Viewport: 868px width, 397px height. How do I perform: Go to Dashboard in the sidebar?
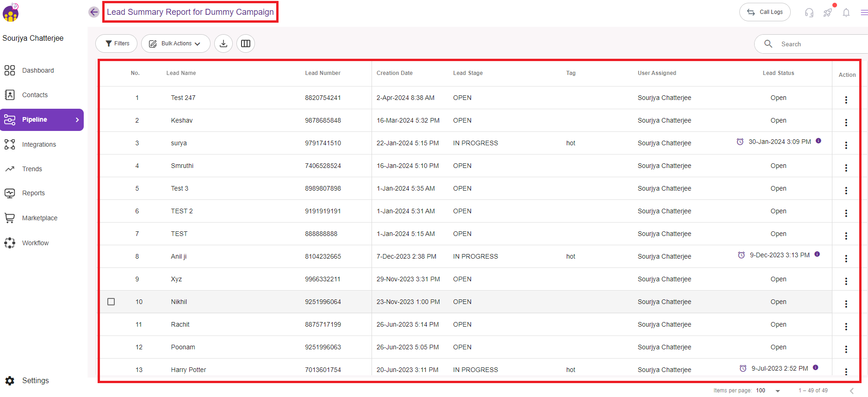pyautogui.click(x=38, y=70)
